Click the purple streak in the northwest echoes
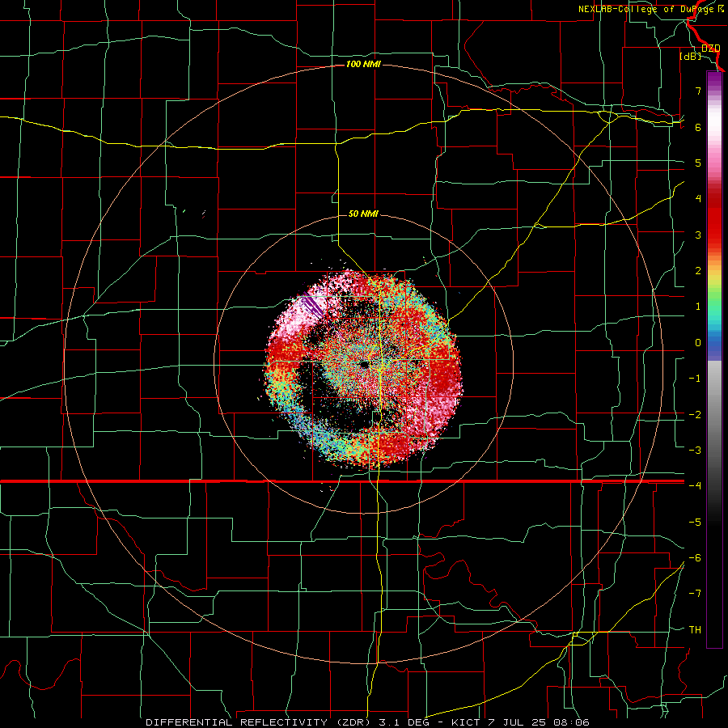Image resolution: width=728 pixels, height=728 pixels. click(x=312, y=307)
